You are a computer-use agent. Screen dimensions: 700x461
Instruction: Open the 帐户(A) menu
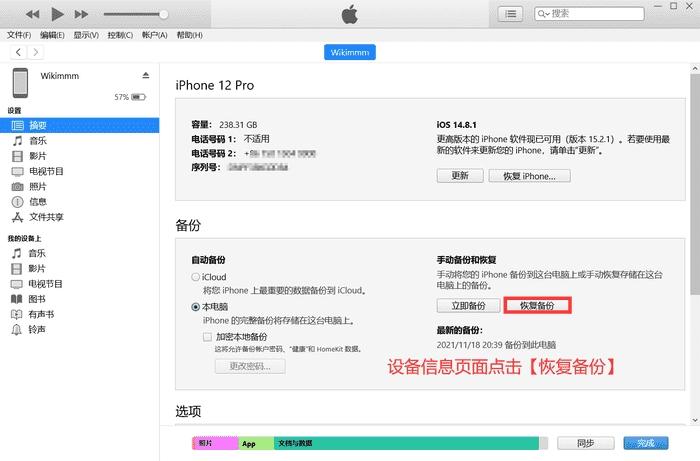(x=154, y=35)
